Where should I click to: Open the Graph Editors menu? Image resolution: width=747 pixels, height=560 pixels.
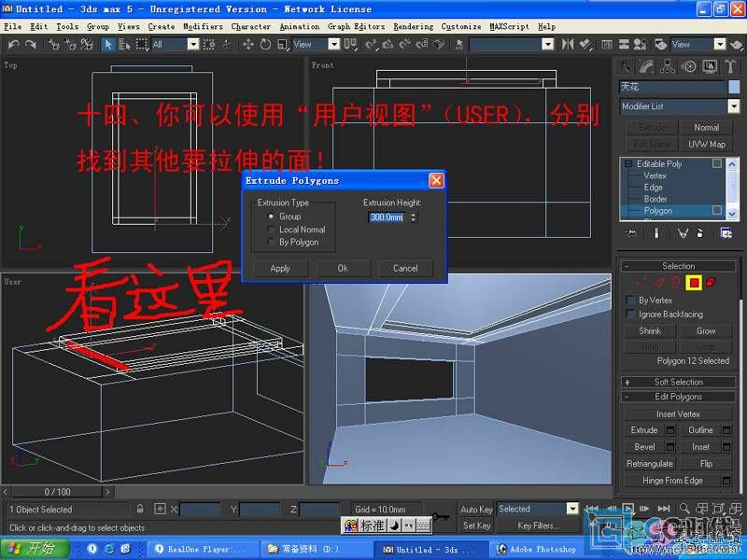click(357, 27)
